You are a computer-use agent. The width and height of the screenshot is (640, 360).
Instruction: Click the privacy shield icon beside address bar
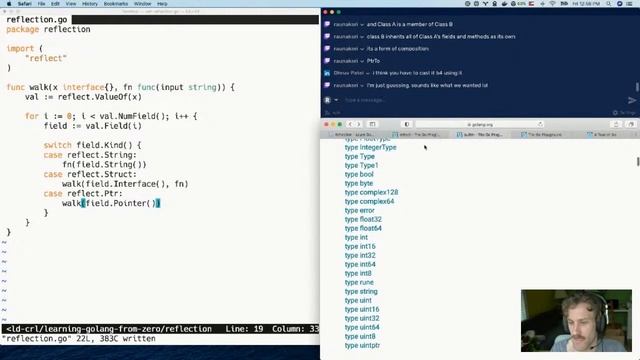coord(407,124)
